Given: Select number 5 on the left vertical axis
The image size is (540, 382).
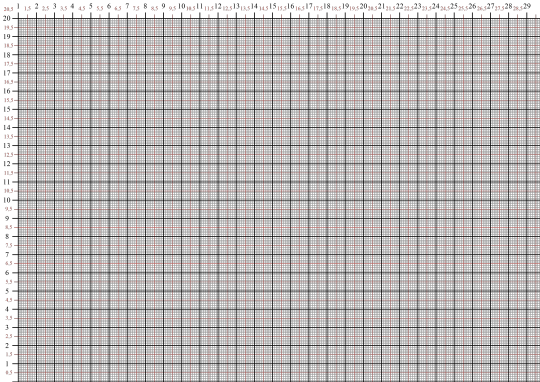Looking at the screenshot, I should (7, 291).
